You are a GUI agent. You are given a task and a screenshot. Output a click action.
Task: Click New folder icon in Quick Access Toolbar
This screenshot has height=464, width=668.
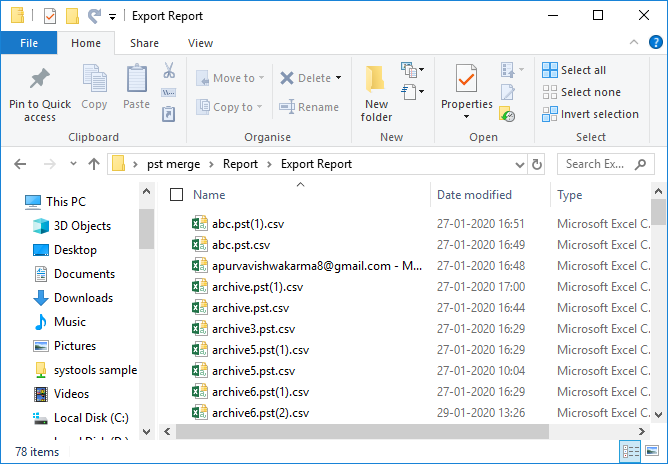(x=72, y=16)
